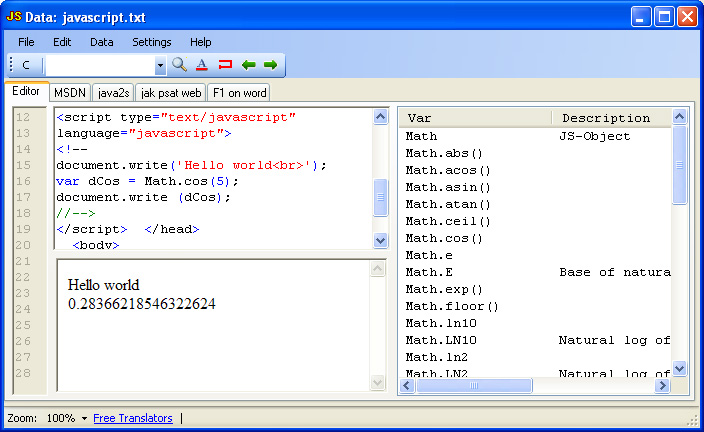Open the Settings menu
The image size is (704, 432).
152,42
